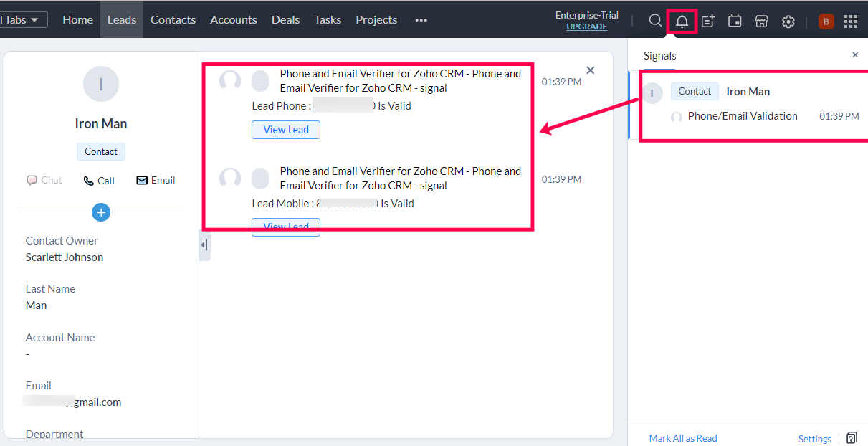The height and width of the screenshot is (446, 868).
Task: Click the help document icon beside Settings
Action: pyautogui.click(x=852, y=438)
